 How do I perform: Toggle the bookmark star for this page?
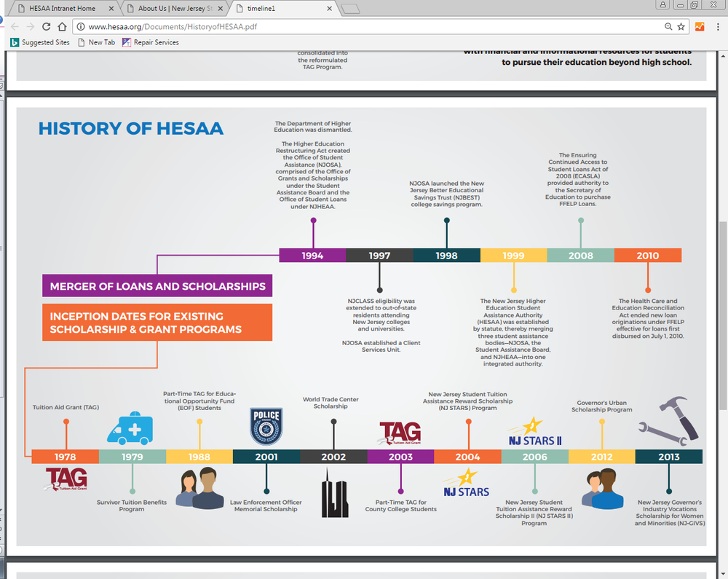[x=681, y=26]
